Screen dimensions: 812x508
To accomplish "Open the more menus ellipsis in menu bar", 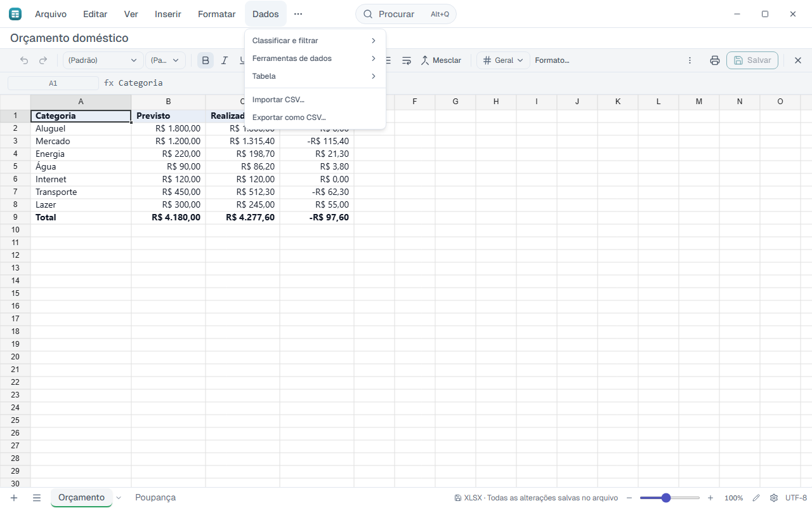I will 298,14.
